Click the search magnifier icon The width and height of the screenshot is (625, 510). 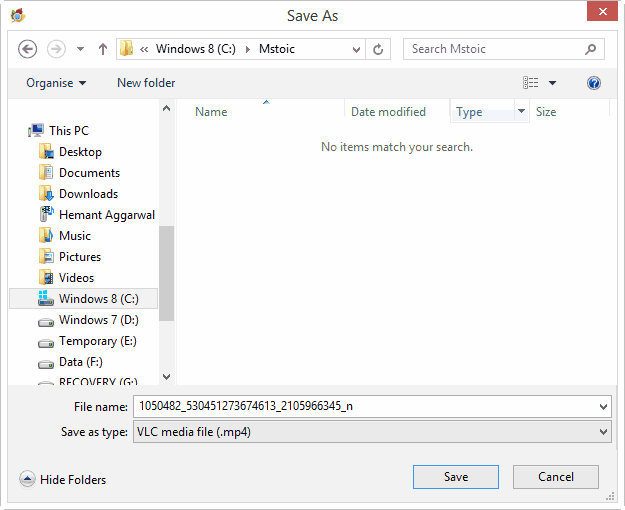coord(591,49)
